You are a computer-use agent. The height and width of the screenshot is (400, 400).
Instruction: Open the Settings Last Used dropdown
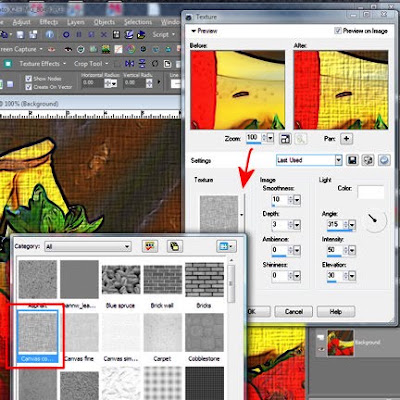point(338,160)
